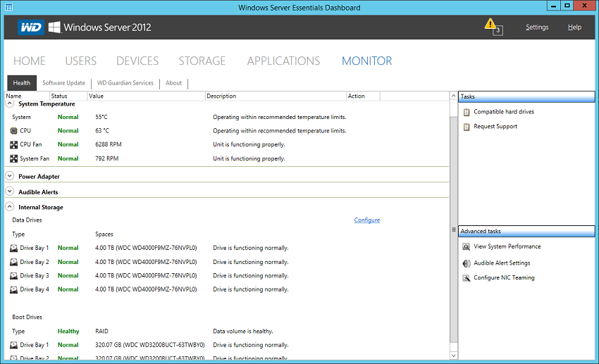Image resolution: width=599 pixels, height=364 pixels.
Task: Click the System Fan icon
Action: click(x=14, y=158)
